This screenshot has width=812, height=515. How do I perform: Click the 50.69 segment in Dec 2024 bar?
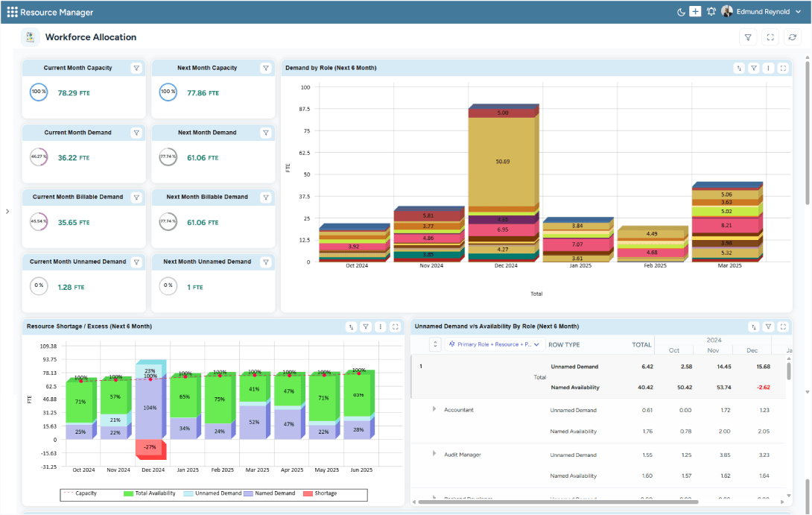[502, 162]
